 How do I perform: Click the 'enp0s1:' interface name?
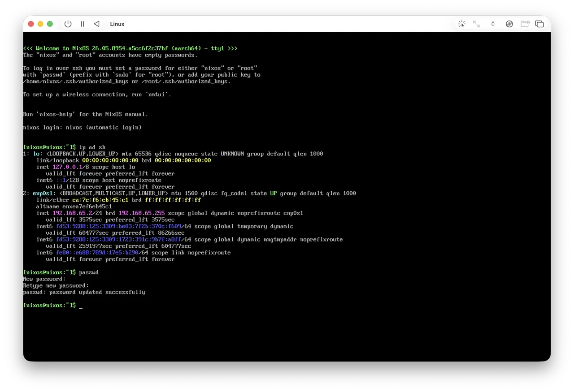[44, 194]
